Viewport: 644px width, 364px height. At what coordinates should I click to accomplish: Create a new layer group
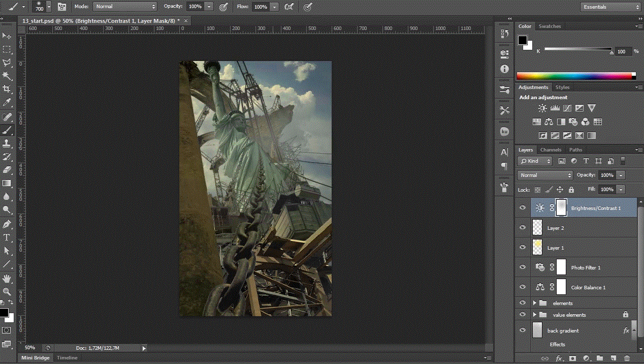[x=600, y=358]
